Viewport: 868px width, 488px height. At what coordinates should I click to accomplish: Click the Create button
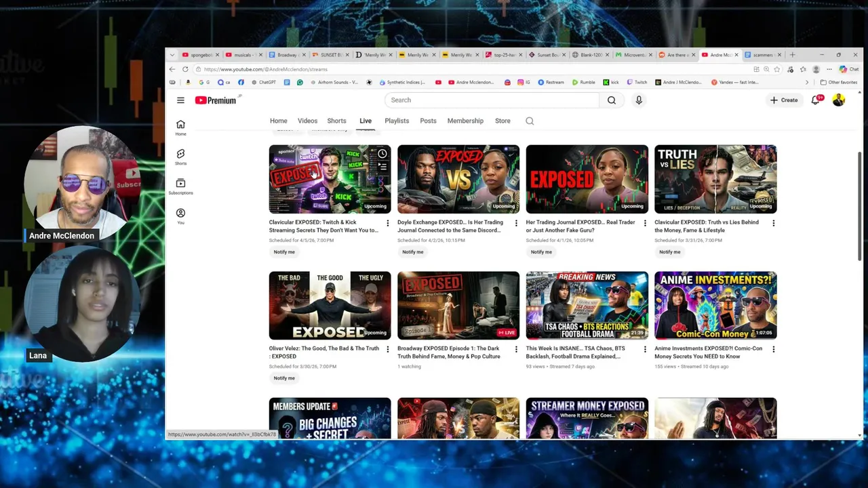tap(784, 100)
